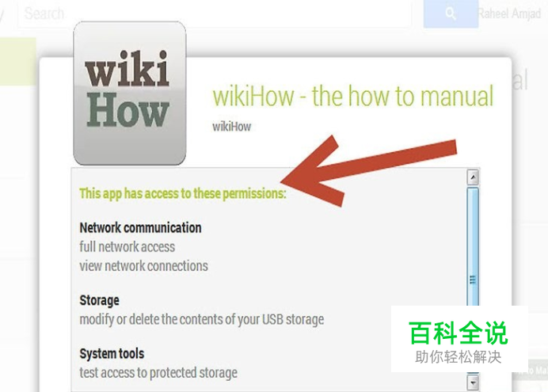This screenshot has width=548, height=392.
Task: Click the wikiHow app icon
Action: pyautogui.click(x=130, y=93)
